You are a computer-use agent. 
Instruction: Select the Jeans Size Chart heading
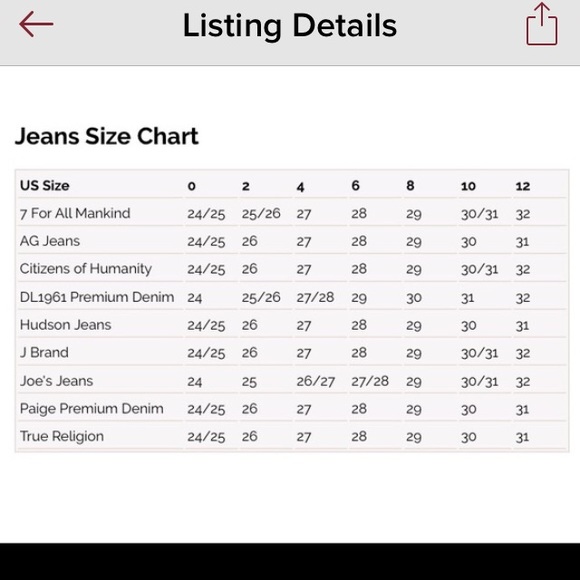pyautogui.click(x=107, y=136)
